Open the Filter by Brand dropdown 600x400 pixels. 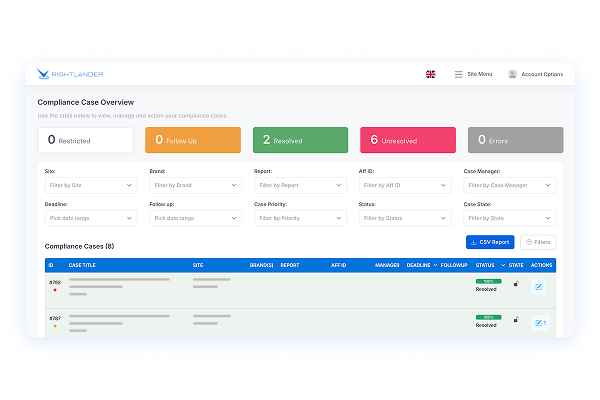point(195,185)
